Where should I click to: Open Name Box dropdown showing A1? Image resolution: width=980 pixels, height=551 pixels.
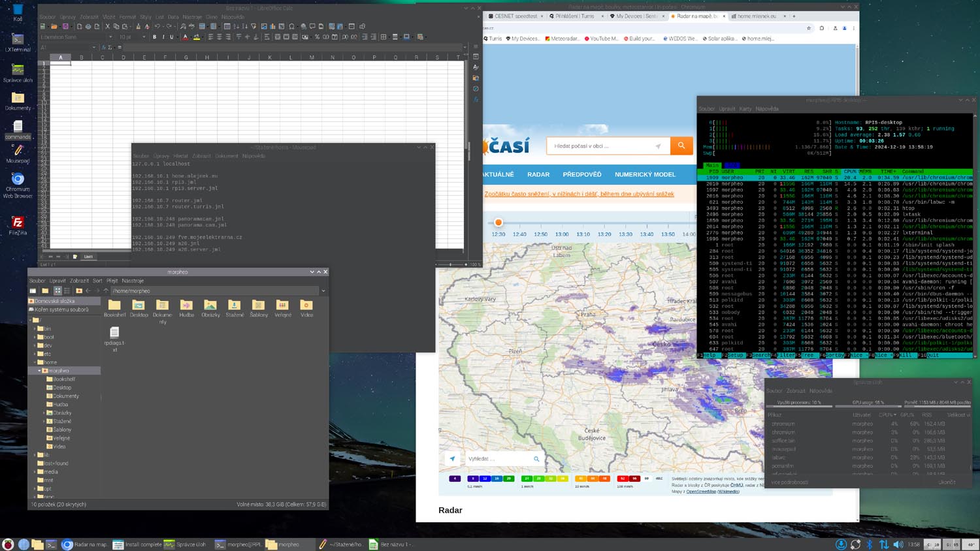94,48
